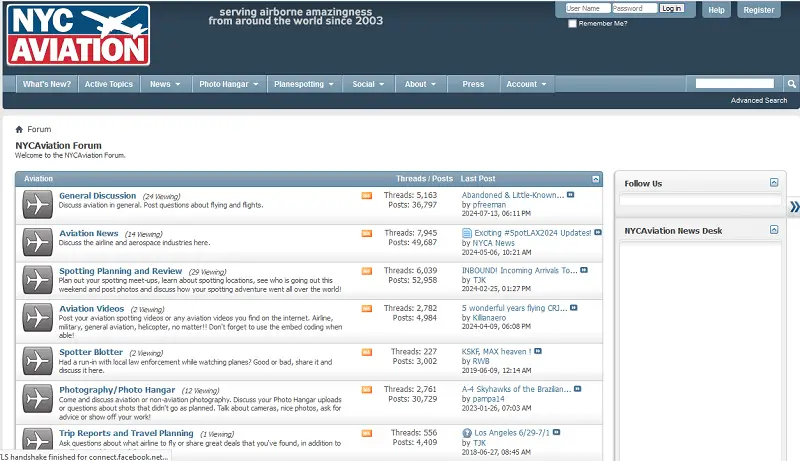Viewport: 800px width, 461px height.
Task: Go to last post icon after Exciting #SpotLAX2024
Action: pos(597,233)
